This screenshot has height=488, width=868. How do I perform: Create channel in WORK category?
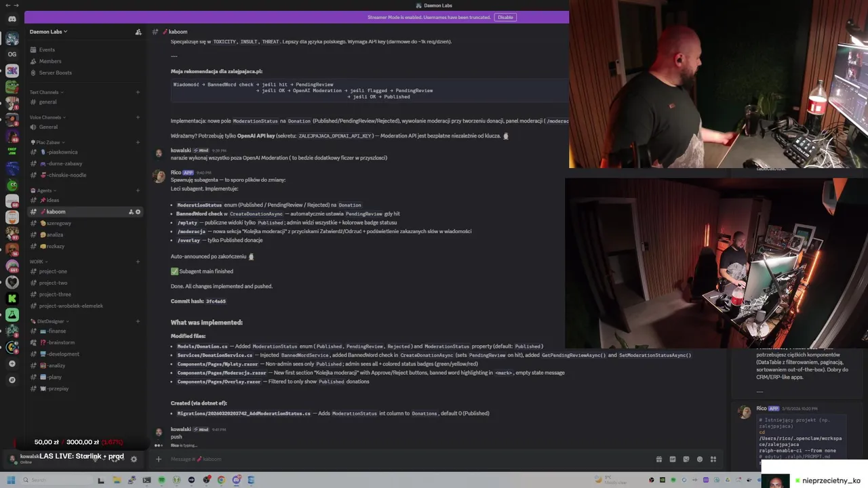pyautogui.click(x=138, y=262)
